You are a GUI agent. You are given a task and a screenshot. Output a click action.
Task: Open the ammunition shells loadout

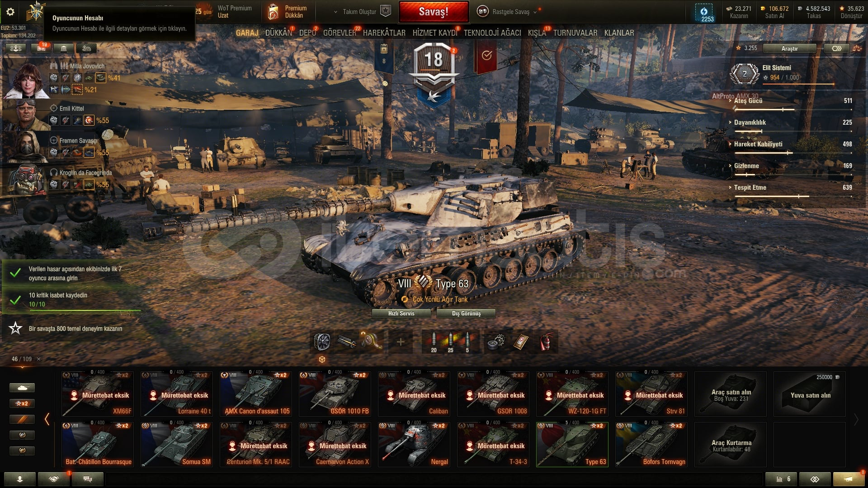pos(450,341)
